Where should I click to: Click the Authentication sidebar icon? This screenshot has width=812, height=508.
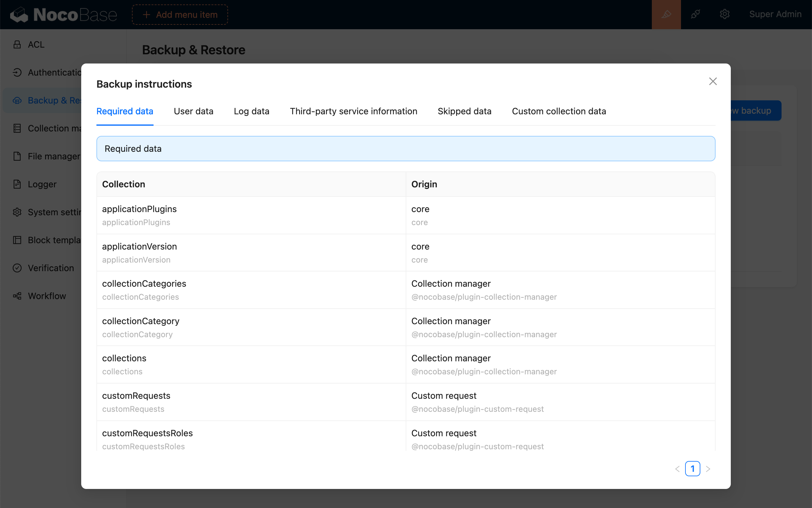pos(17,72)
